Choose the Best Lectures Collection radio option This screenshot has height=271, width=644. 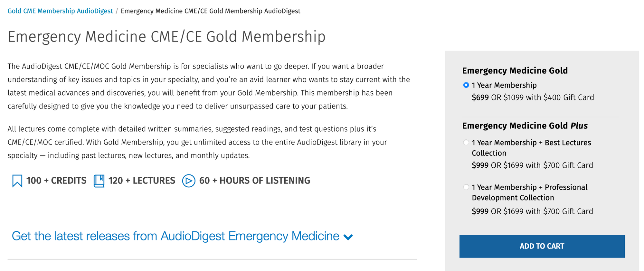pyautogui.click(x=466, y=143)
